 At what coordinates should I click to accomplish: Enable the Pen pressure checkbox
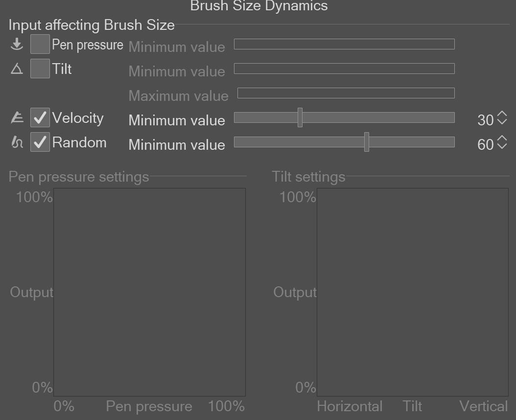[40, 45]
